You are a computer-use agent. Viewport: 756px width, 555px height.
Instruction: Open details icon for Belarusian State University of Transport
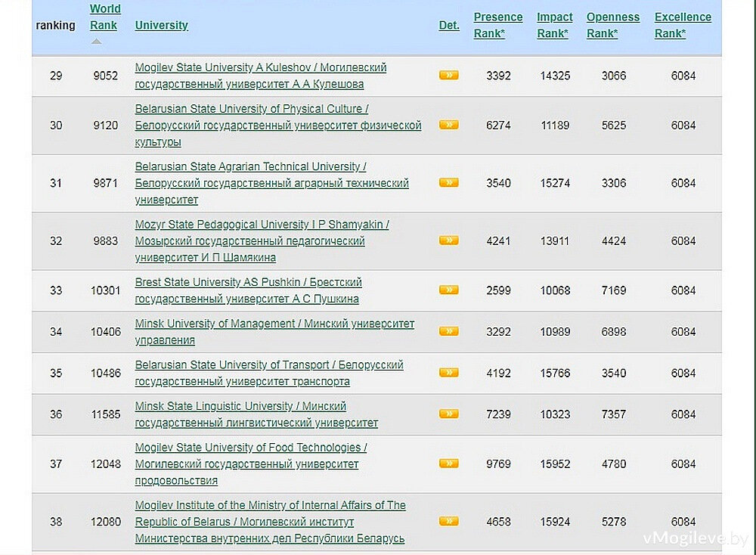coord(448,373)
